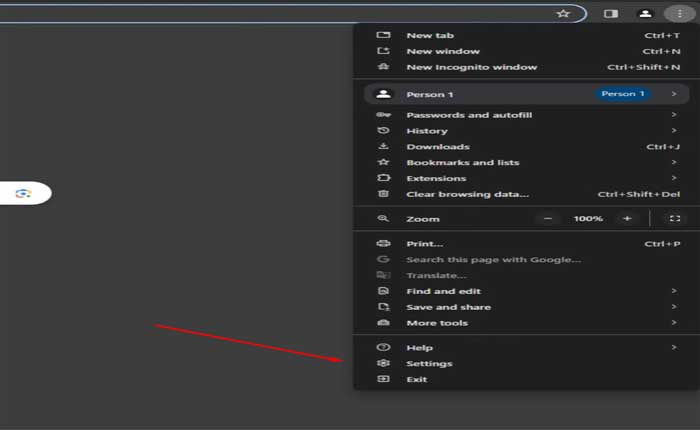This screenshot has height=430, width=700.
Task: Expand the Bookmarks and lists submenu
Action: coord(674,162)
